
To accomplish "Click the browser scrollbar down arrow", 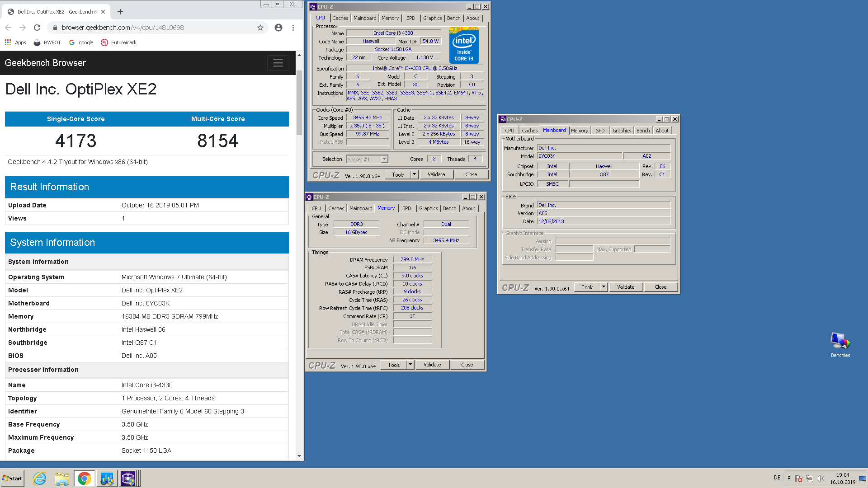I will click(x=299, y=456).
